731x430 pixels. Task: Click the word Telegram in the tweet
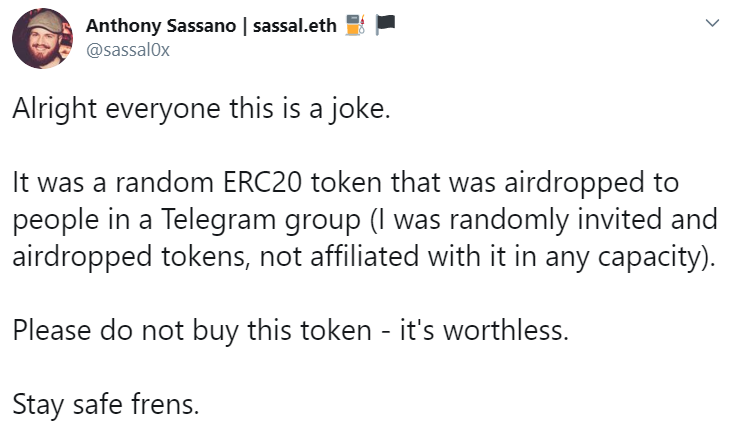tap(219, 220)
